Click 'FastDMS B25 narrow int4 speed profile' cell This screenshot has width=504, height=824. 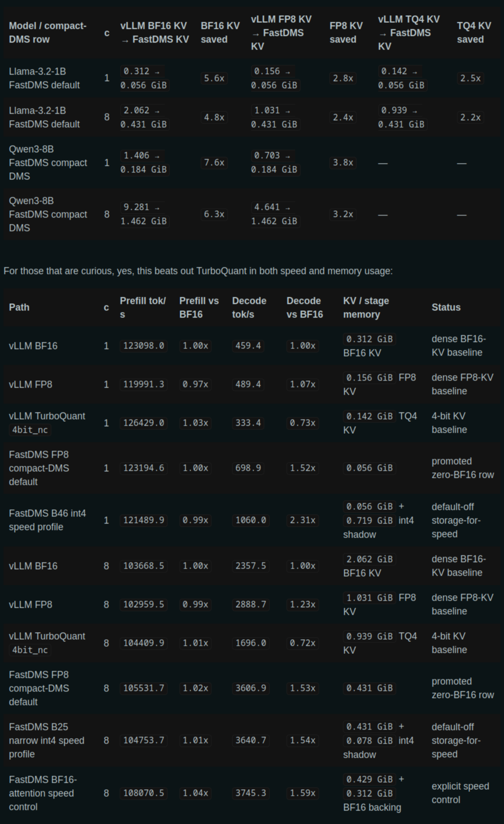point(47,740)
